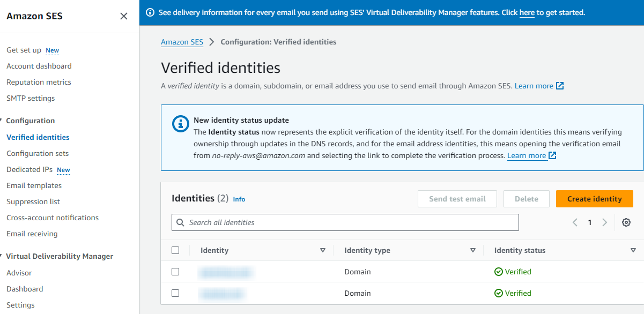
Task: Select the first verified domain's checkbox
Action: tap(175, 272)
